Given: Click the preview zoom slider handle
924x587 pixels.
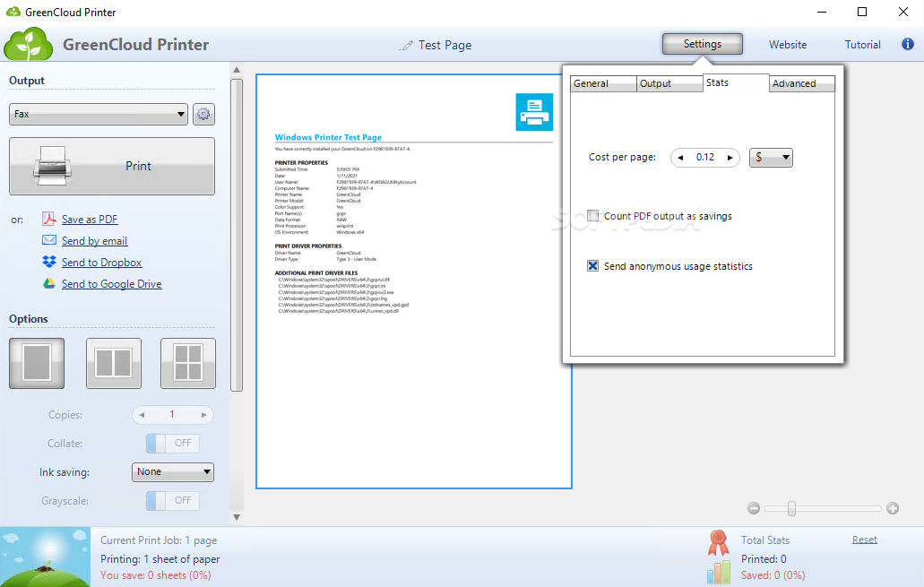Looking at the screenshot, I should (x=791, y=508).
